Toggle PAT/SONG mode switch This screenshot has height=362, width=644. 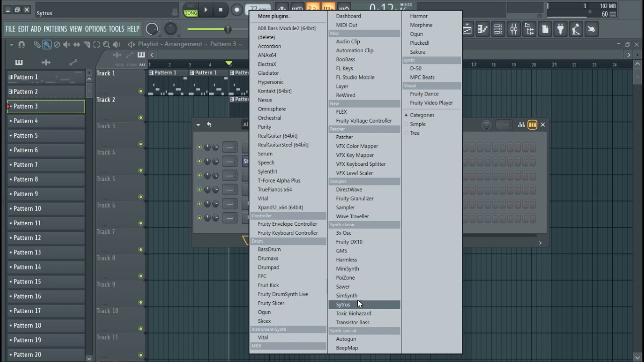pos(191,10)
